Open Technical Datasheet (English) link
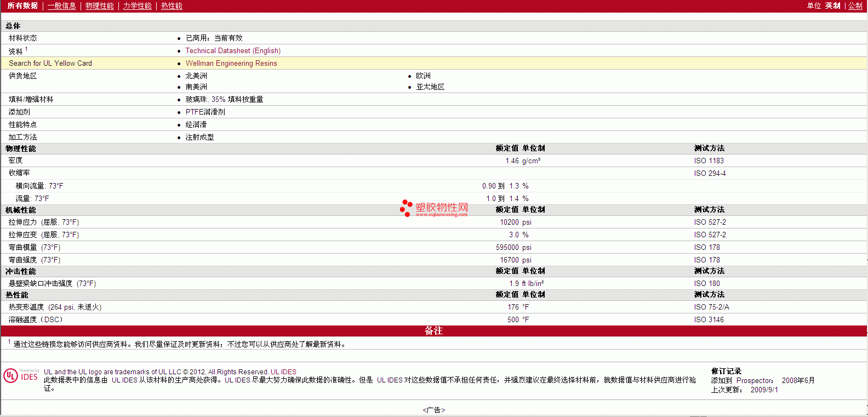 pyautogui.click(x=233, y=50)
